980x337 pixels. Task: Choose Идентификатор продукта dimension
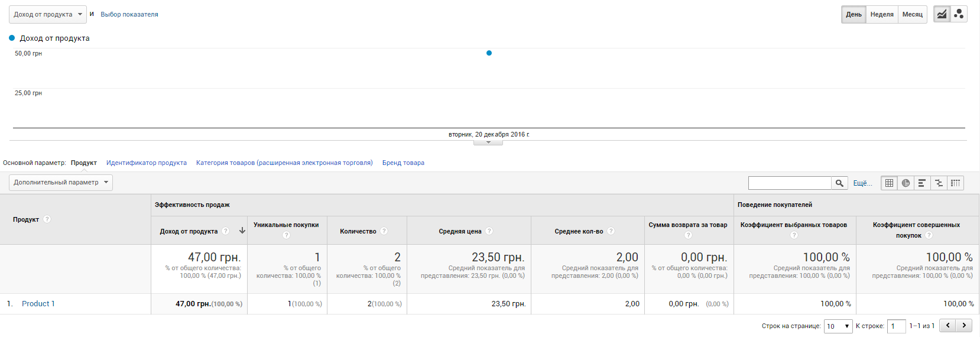pos(147,163)
